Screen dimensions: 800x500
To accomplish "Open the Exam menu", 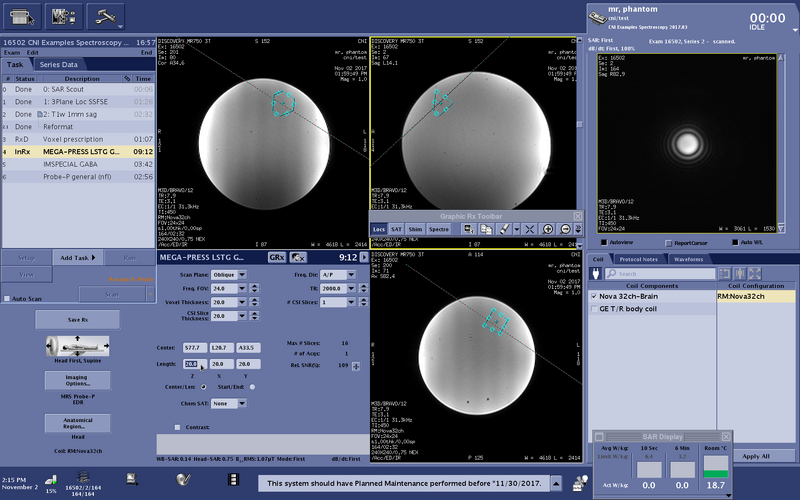I will click(12, 53).
